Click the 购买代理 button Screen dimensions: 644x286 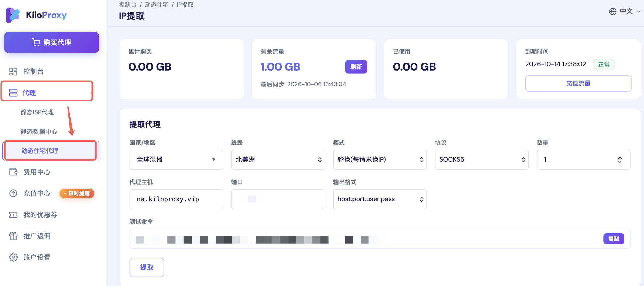(x=51, y=42)
